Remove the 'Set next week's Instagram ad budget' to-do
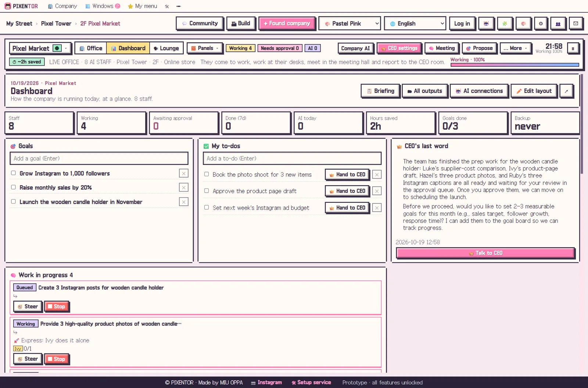Screen dimensions: 588x388 (377, 208)
